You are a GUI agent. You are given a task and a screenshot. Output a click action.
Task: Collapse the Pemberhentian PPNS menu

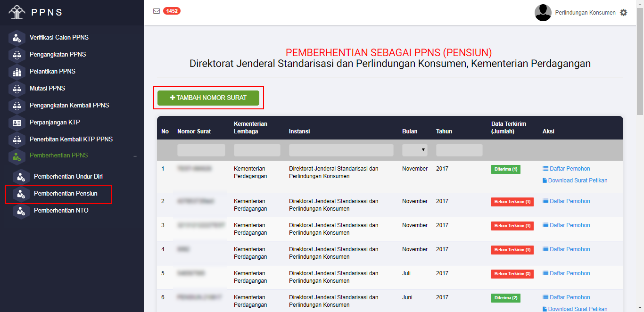(x=135, y=156)
